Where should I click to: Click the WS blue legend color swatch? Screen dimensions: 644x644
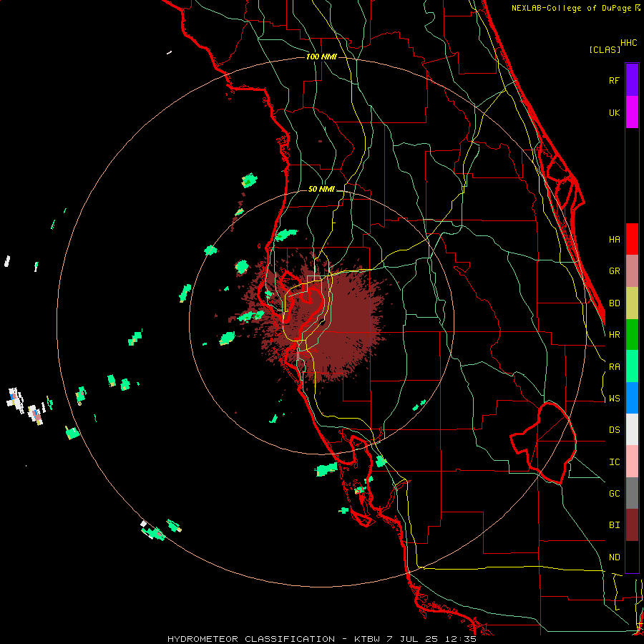click(x=632, y=398)
